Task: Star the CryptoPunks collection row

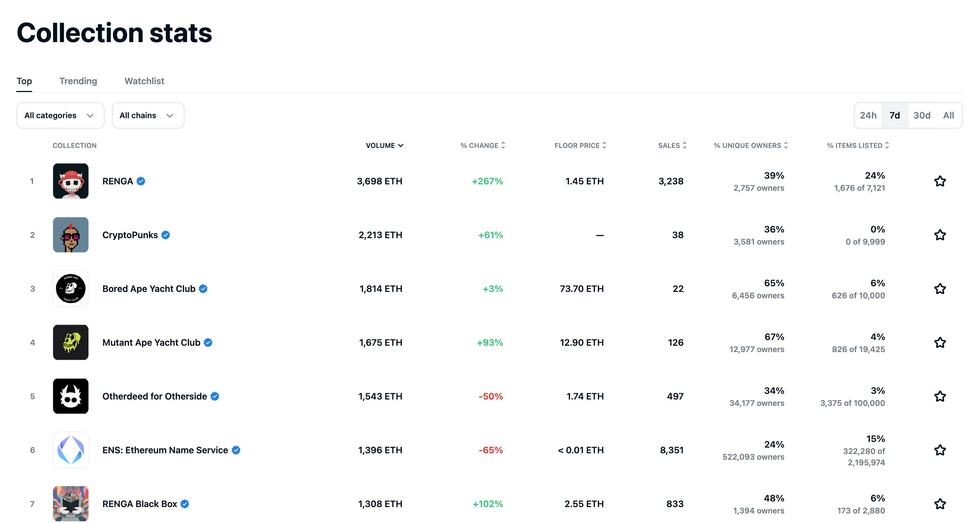Action: coord(940,235)
